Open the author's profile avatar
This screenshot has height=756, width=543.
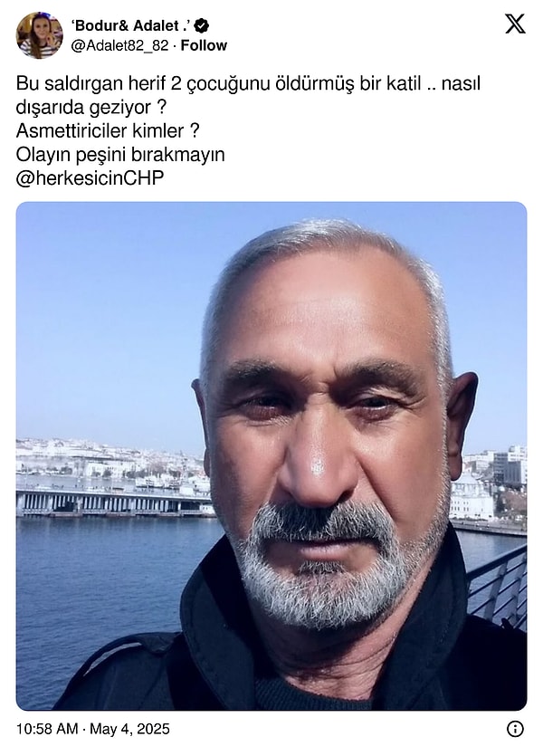39,35
